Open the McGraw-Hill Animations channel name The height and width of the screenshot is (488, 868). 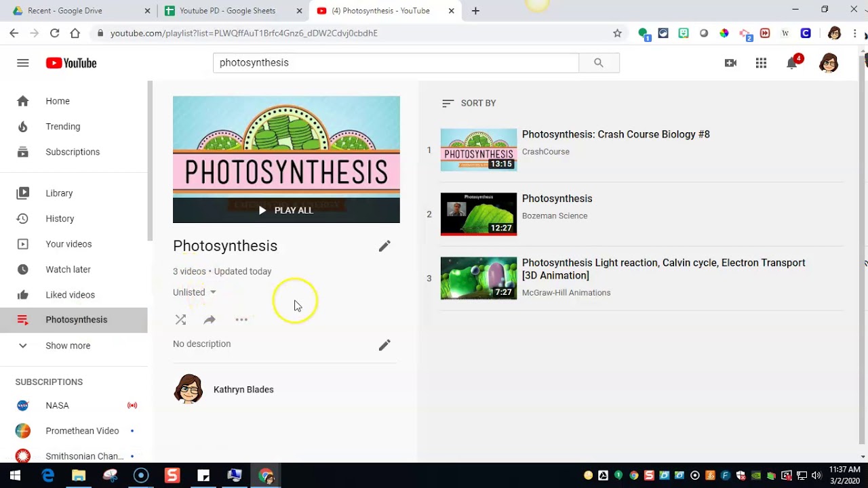[x=566, y=293]
